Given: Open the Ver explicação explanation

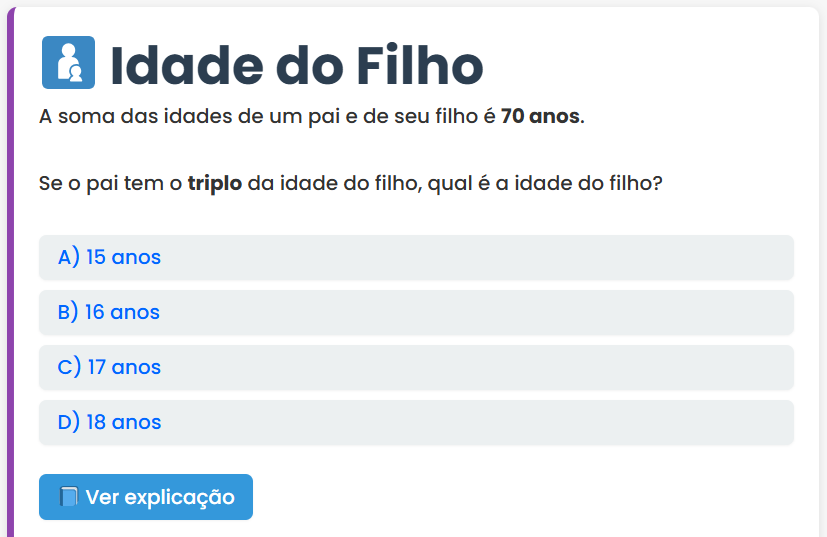Looking at the screenshot, I should pos(146,497).
